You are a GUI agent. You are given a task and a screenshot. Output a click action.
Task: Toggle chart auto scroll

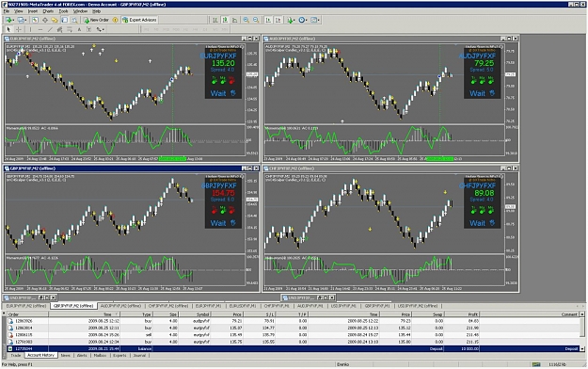tap(268, 20)
